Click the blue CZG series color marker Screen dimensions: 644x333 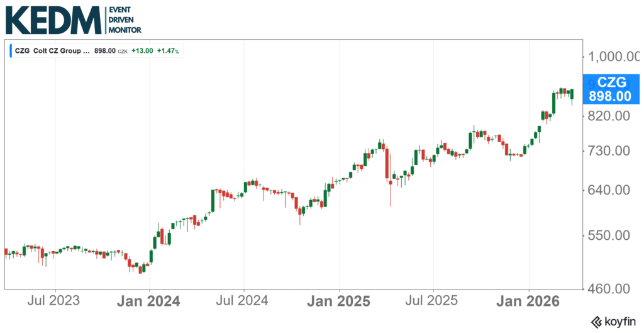tap(10, 50)
